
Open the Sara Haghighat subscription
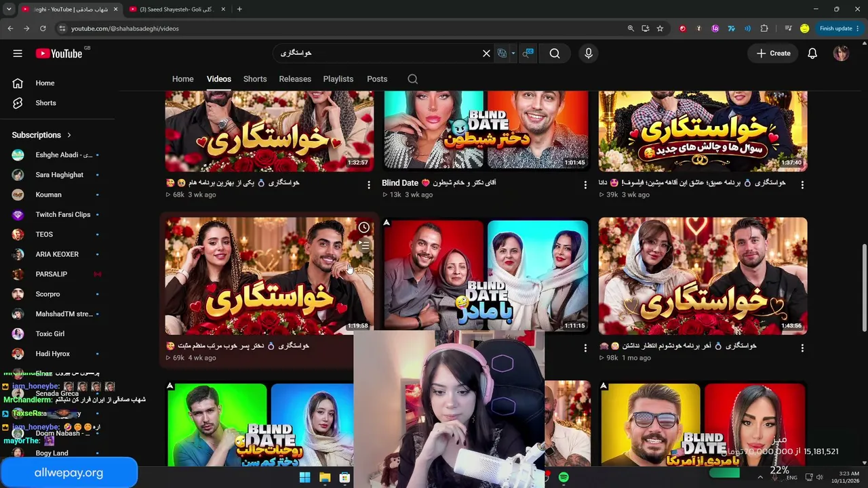[57, 175]
